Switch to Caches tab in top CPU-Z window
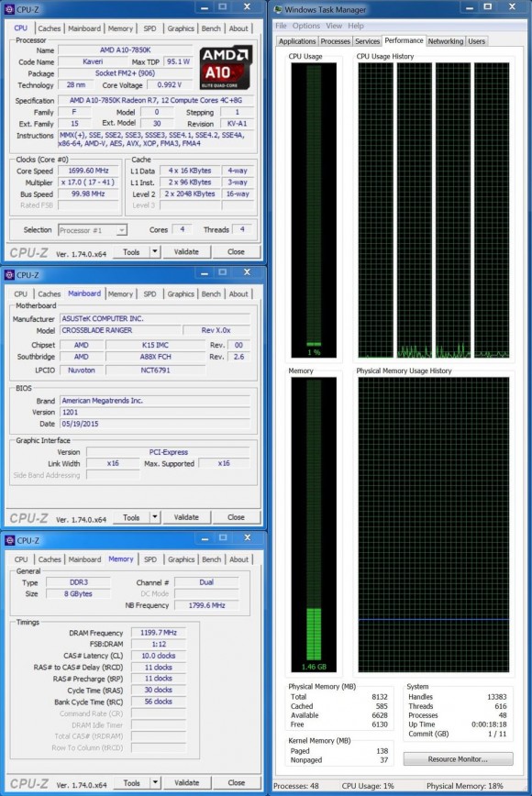The width and height of the screenshot is (532, 796). (x=50, y=28)
